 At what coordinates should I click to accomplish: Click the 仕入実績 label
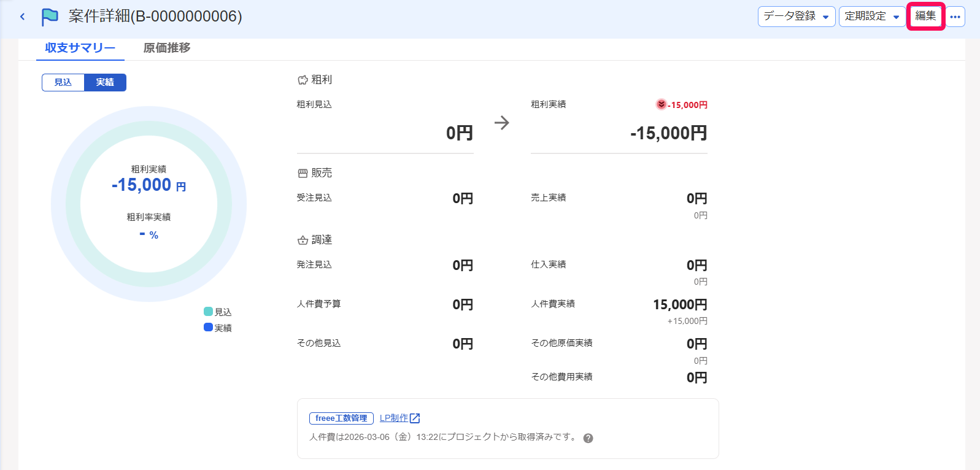[x=549, y=264]
